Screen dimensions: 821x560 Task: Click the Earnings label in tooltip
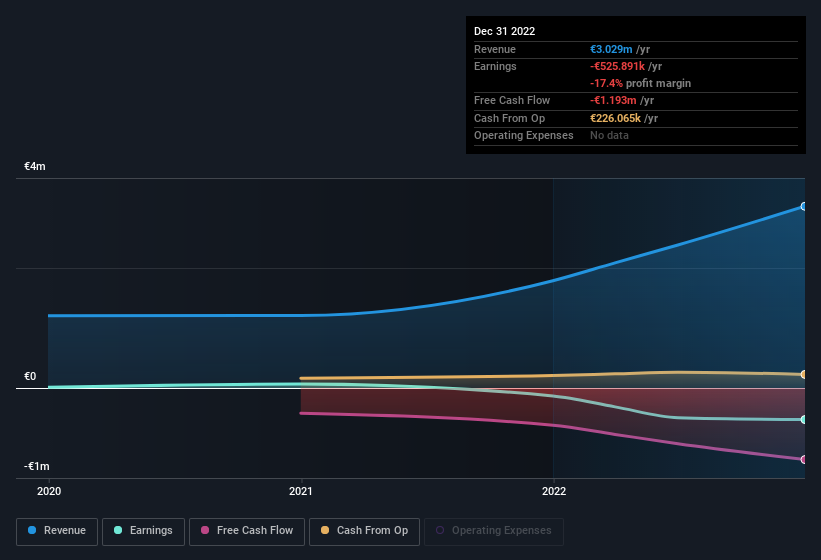[x=495, y=66]
